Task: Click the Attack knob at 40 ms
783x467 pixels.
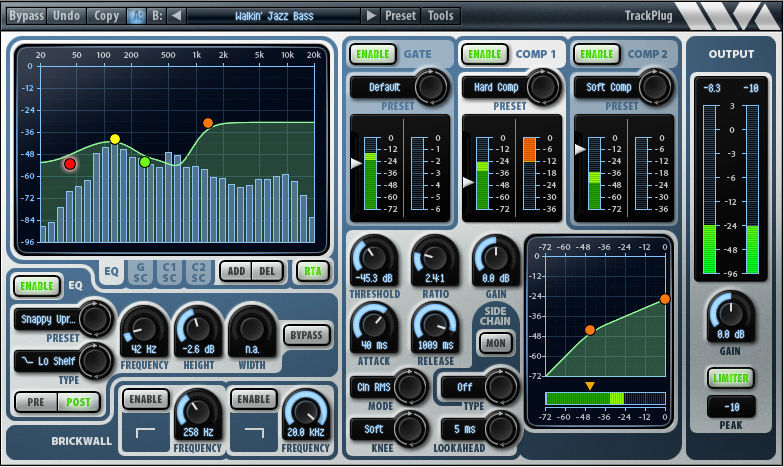Action: 374,325
